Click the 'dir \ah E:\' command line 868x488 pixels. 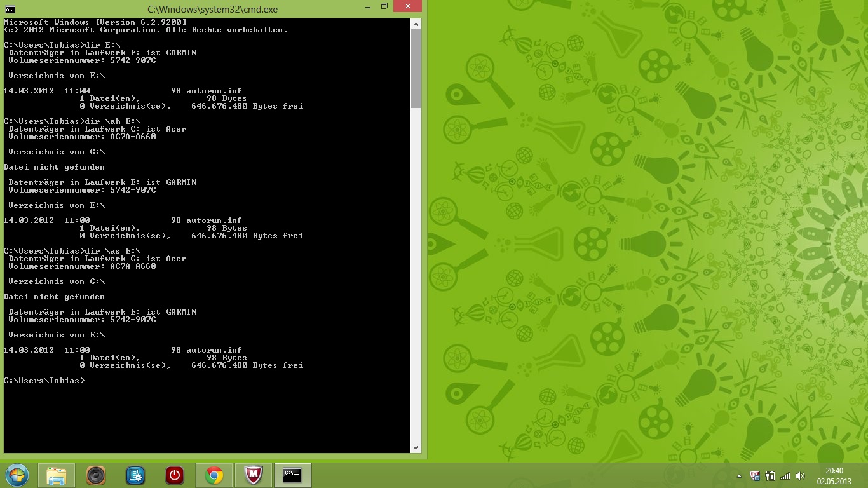coord(72,121)
